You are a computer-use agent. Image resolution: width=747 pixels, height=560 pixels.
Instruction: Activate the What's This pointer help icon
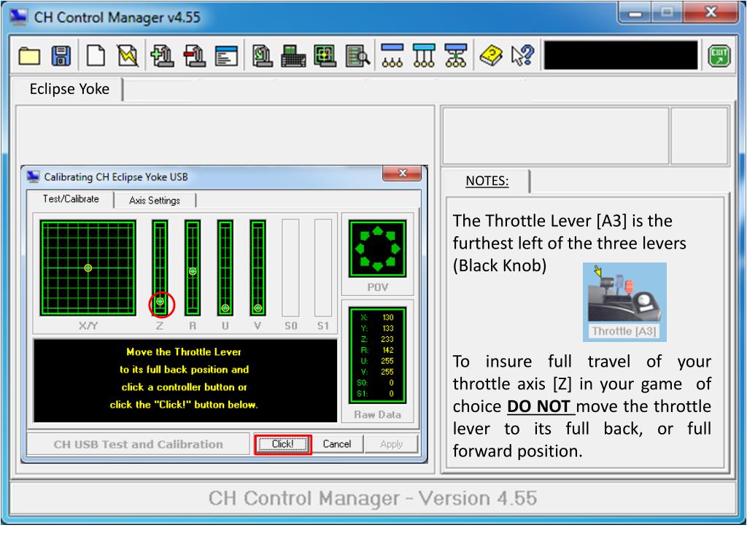(x=522, y=56)
